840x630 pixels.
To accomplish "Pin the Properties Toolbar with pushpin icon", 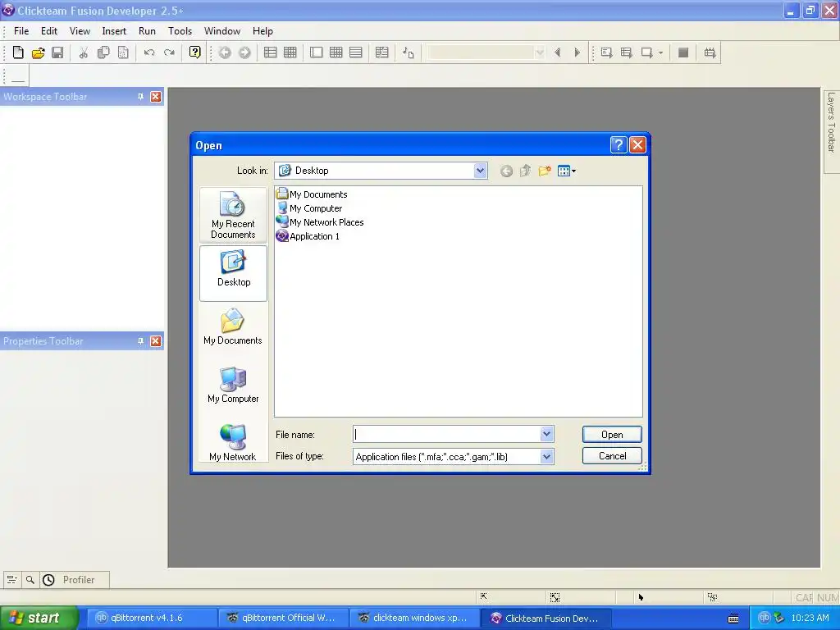I will coord(140,341).
